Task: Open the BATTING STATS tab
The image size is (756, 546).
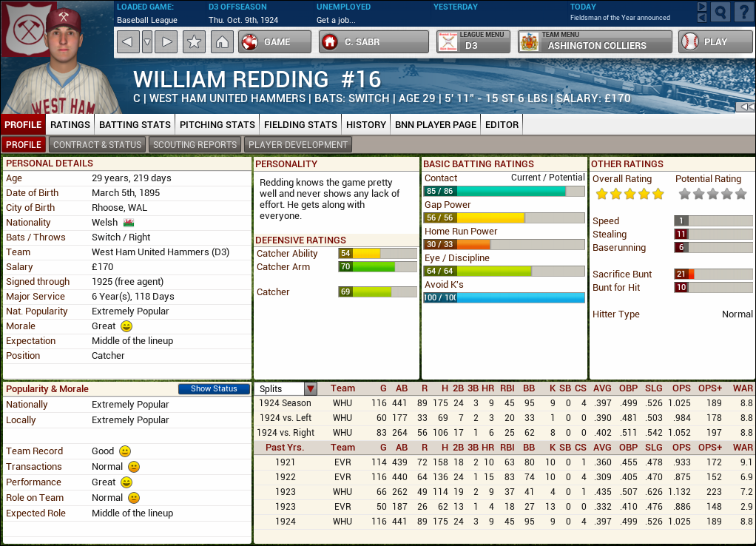Action: (x=134, y=124)
